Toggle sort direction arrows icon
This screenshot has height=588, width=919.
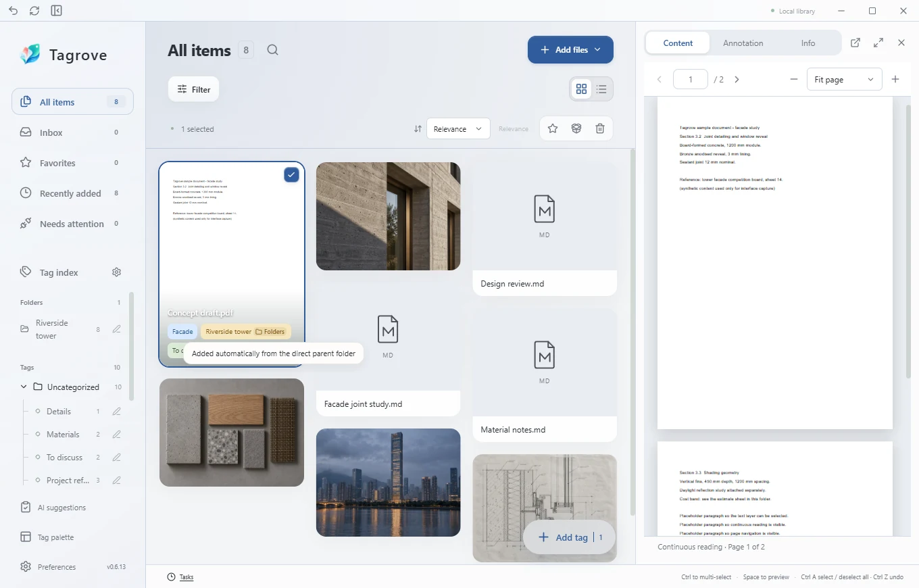(418, 129)
